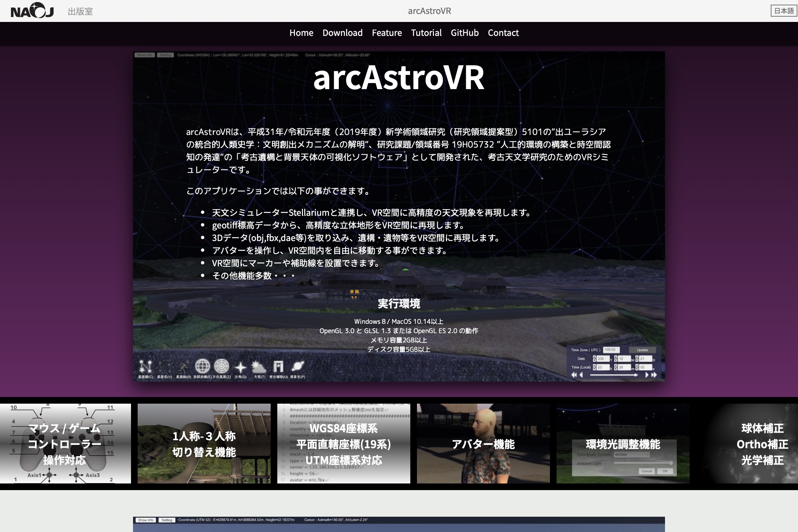Go to the Tutorial page

[x=426, y=33]
